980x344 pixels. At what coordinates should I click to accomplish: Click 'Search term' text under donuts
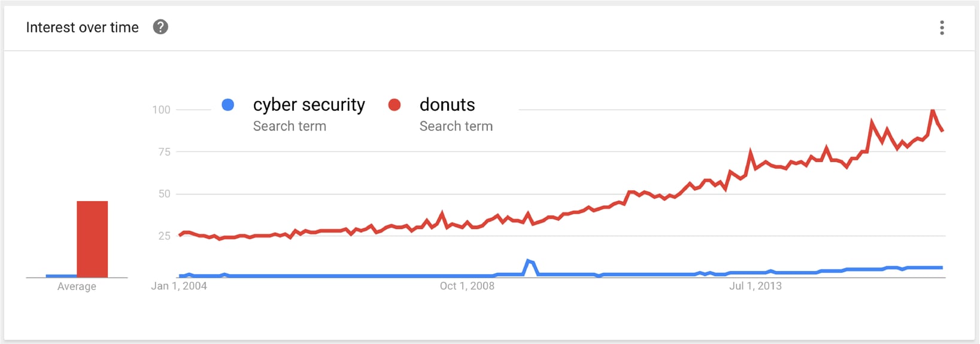pyautogui.click(x=456, y=126)
